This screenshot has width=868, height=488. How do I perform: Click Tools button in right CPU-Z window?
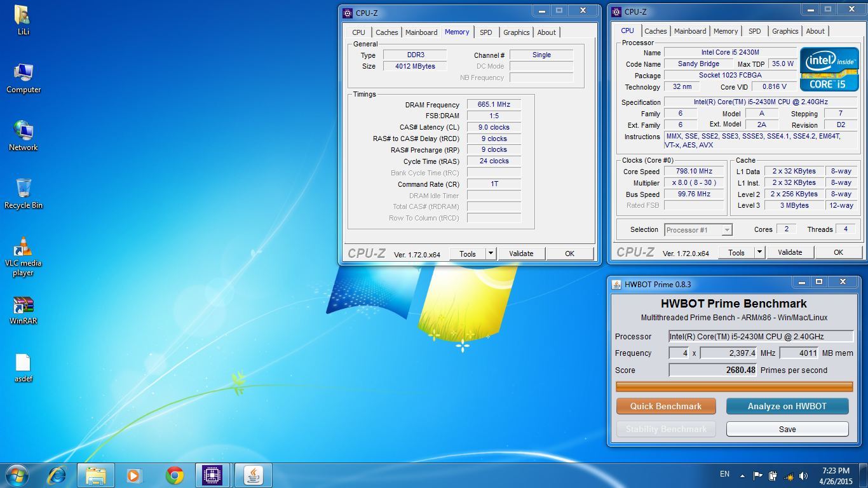736,252
